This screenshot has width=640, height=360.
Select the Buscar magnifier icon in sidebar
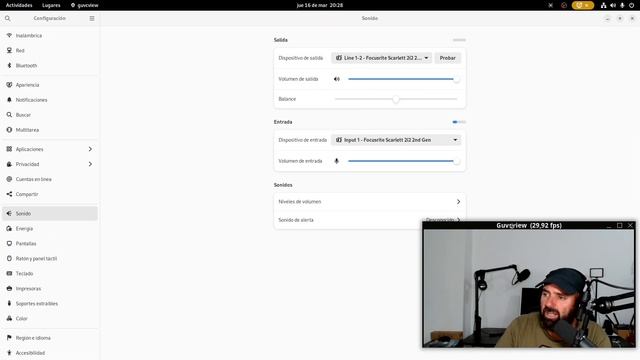tap(9, 115)
